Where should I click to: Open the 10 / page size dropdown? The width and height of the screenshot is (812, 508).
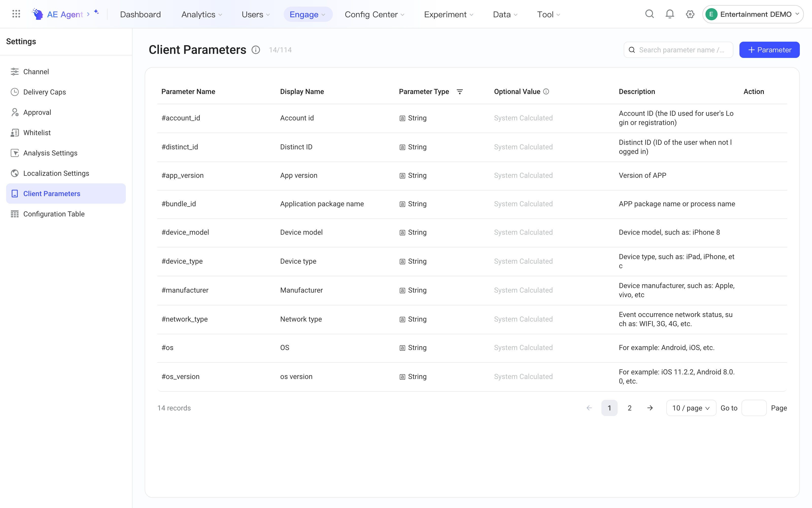pyautogui.click(x=691, y=408)
